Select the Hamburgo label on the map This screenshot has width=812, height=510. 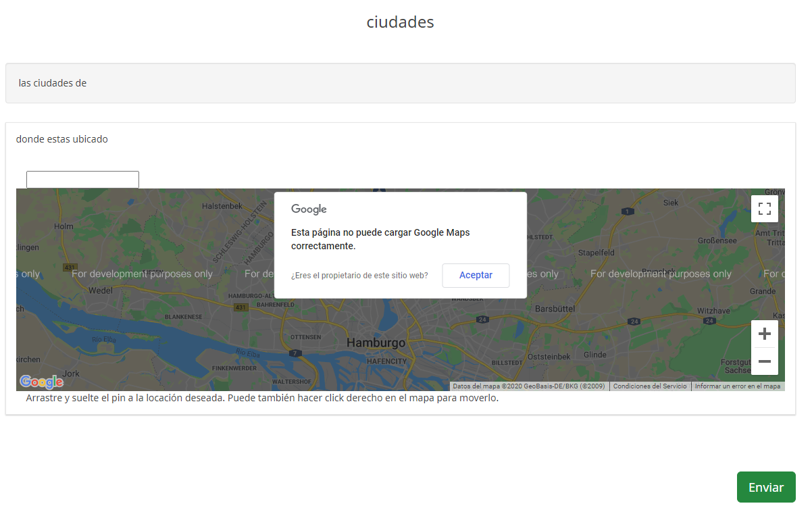pos(376,343)
